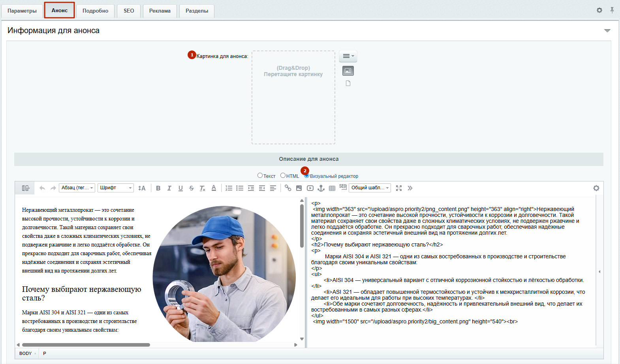Apply italic formatting to text
The width and height of the screenshot is (620, 364).
[x=169, y=188]
